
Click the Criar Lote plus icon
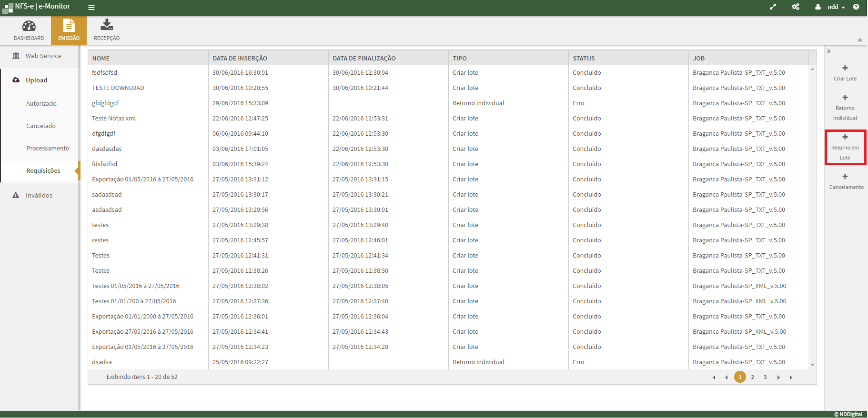(845, 68)
